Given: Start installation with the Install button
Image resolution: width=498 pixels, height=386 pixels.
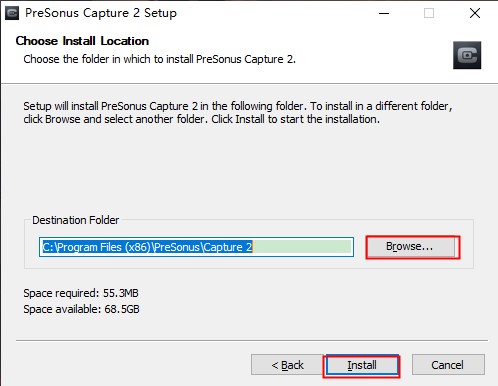Looking at the screenshot, I should 362,365.
